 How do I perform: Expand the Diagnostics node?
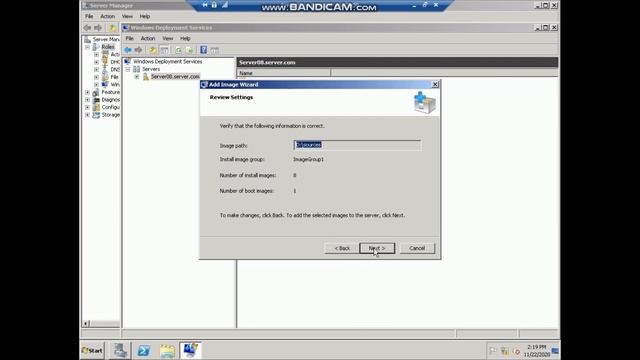click(87, 100)
